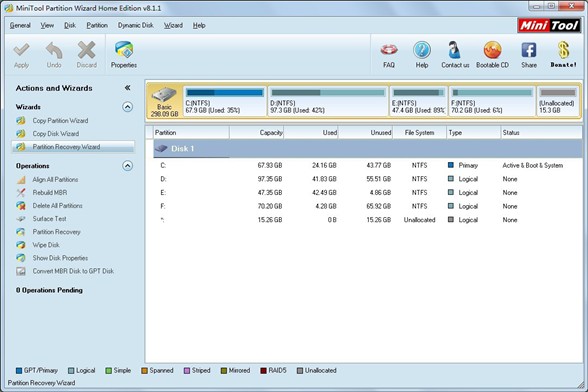This screenshot has height=392, width=588.
Task: Open the General menu
Action: click(20, 26)
